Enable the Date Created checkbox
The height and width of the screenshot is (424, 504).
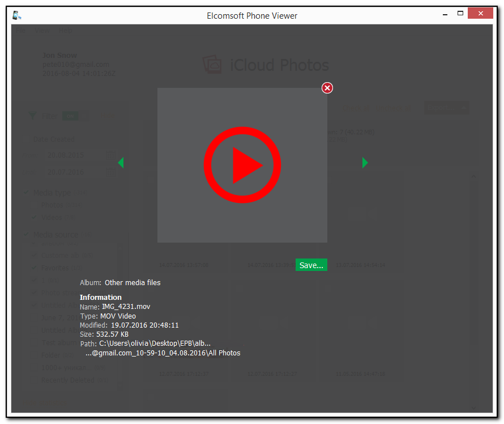point(27,138)
